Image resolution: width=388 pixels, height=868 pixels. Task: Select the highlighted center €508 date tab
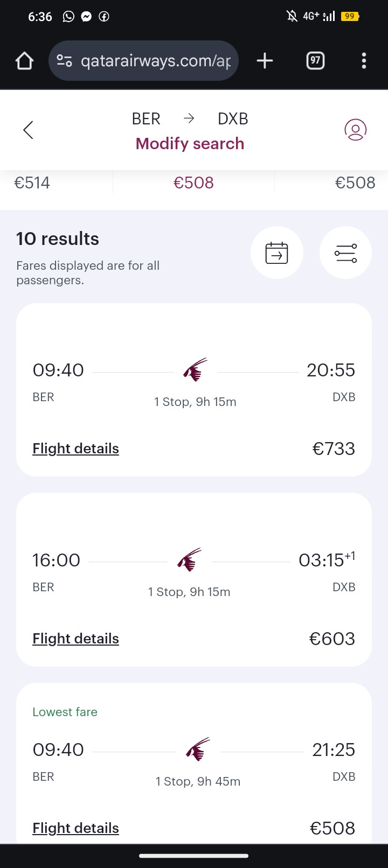pyautogui.click(x=193, y=183)
